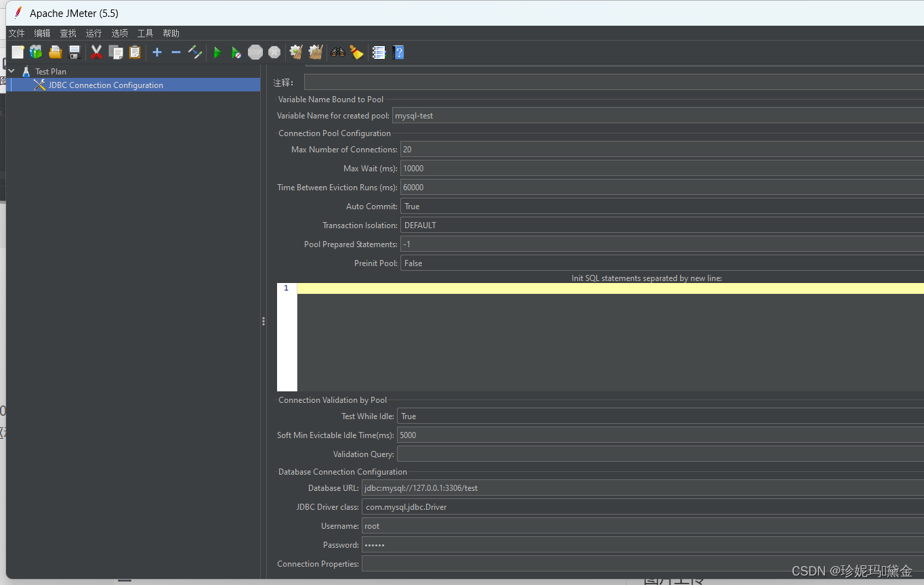Collapse all nodes with the minus icon

click(176, 52)
